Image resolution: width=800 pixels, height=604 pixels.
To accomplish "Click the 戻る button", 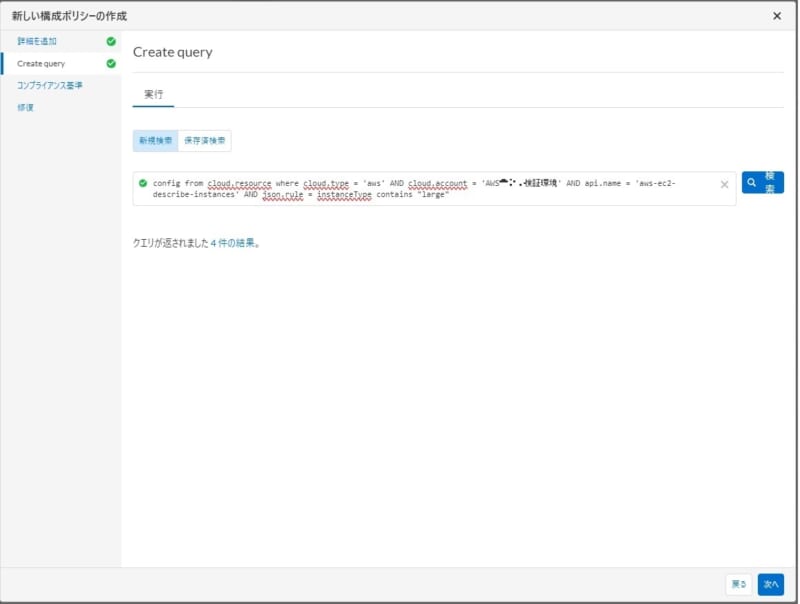I will pos(740,585).
